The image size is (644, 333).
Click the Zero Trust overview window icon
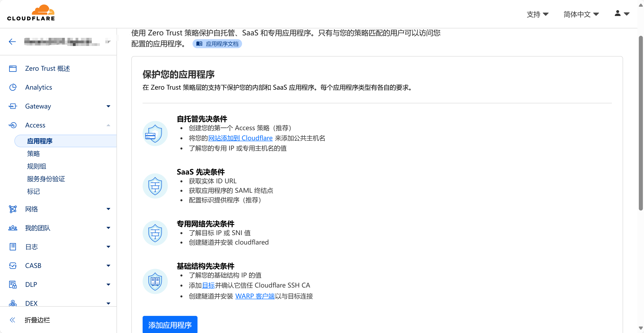13,68
